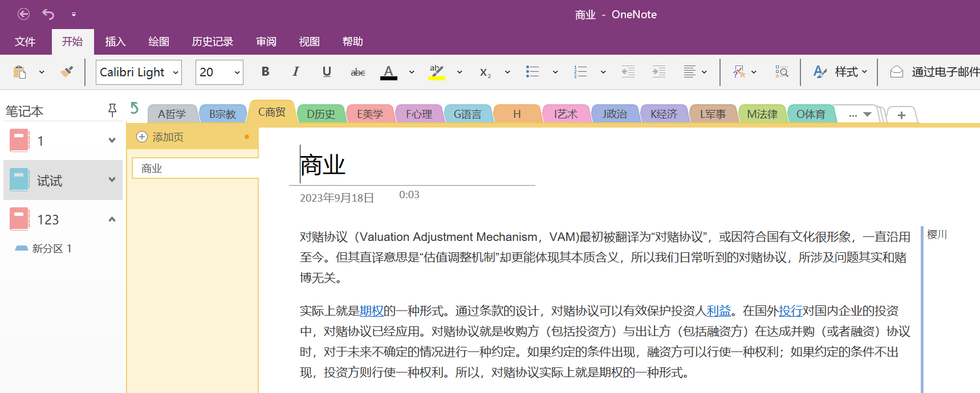Screen dimensions: 980x393
Task: Click the Format Painter brush icon
Action: pos(67,72)
